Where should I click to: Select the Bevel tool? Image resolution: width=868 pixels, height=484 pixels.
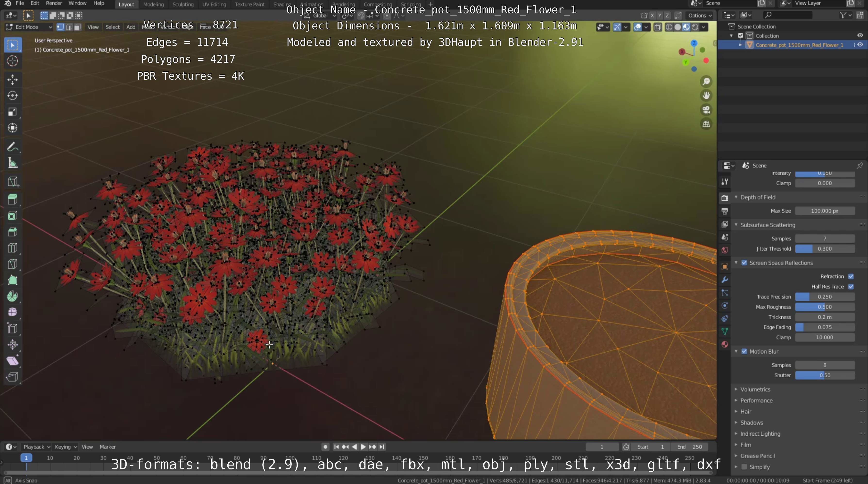point(13,232)
